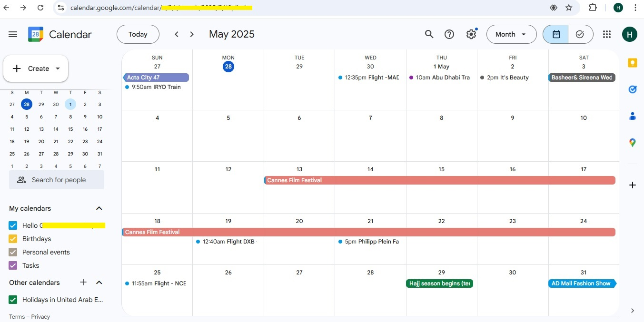
Task: Bookmark this page star icon
Action: [569, 8]
